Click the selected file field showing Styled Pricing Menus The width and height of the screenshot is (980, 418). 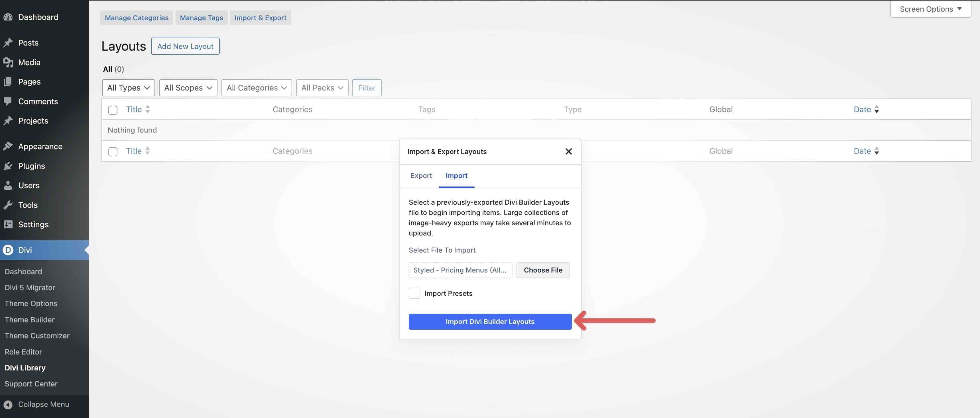(460, 270)
